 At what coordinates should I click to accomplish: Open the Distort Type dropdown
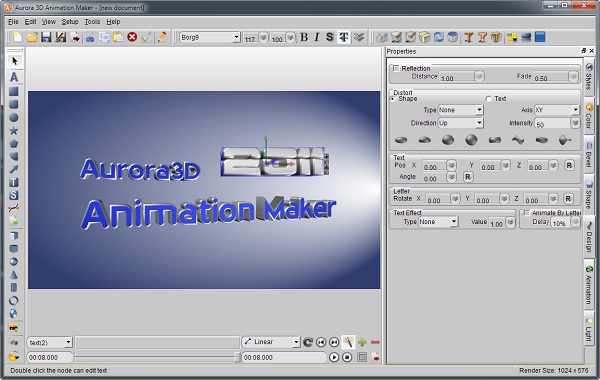click(x=479, y=110)
